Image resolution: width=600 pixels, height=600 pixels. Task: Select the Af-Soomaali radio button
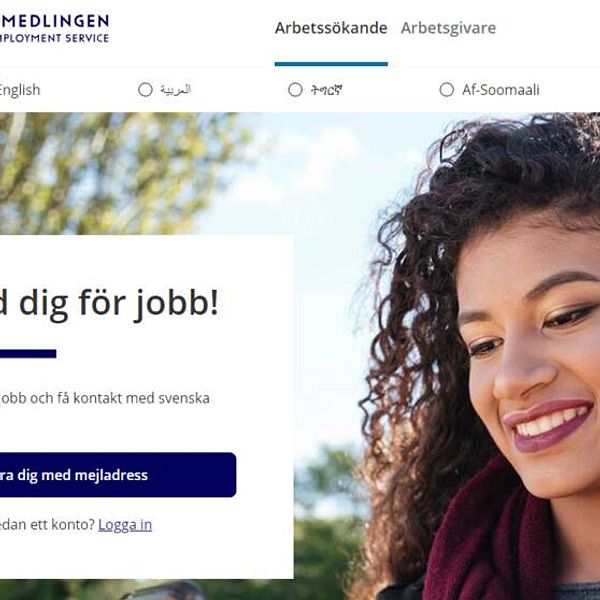[x=447, y=90]
